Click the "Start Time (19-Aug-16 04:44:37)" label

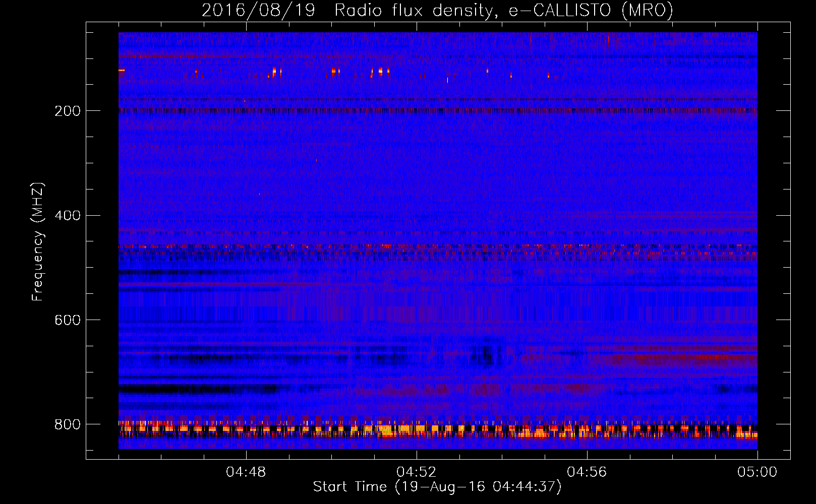(x=437, y=487)
